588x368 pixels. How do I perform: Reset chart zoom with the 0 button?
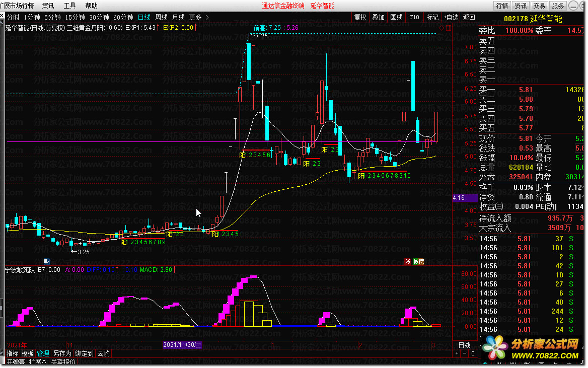[473, 353]
